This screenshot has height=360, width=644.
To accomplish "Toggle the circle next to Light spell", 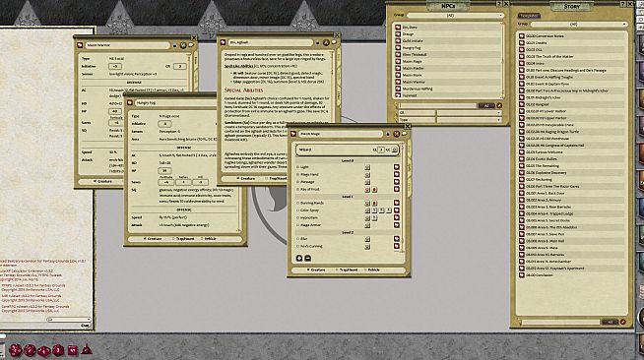I will click(297, 167).
